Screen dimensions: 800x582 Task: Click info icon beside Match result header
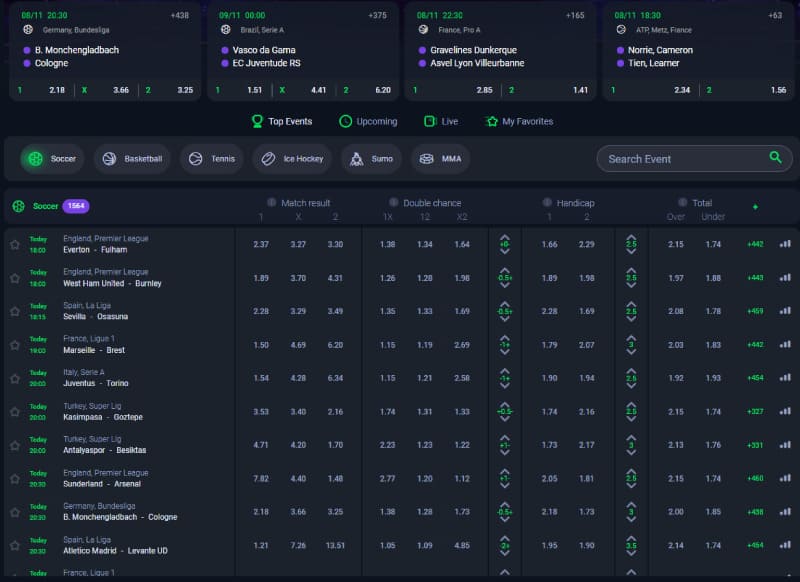click(x=271, y=202)
